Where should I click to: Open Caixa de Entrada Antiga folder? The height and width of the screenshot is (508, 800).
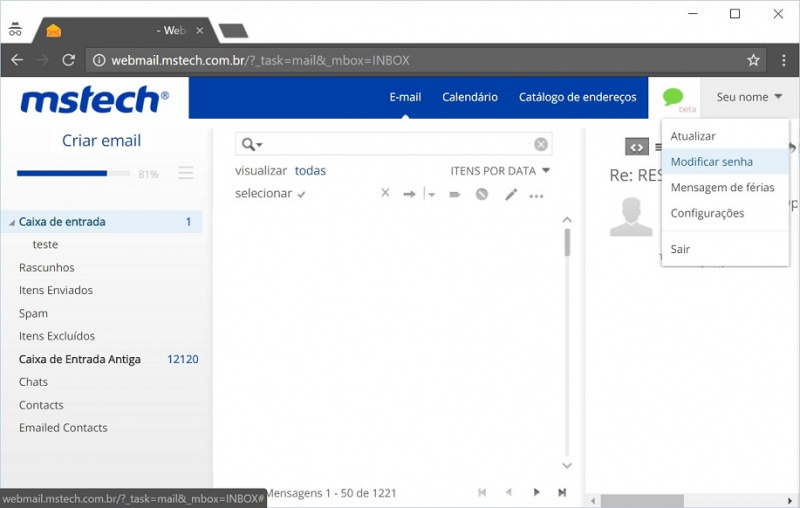point(80,359)
